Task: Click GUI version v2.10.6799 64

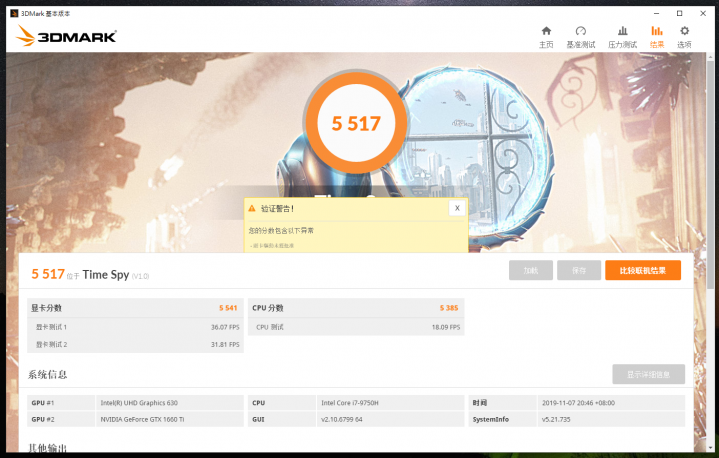Action: (342, 419)
